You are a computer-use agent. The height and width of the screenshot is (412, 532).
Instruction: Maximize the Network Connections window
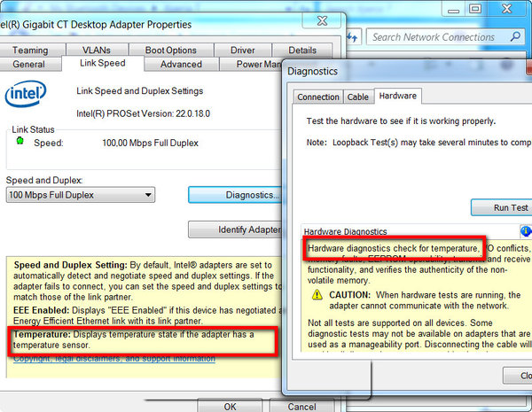[x=475, y=9]
